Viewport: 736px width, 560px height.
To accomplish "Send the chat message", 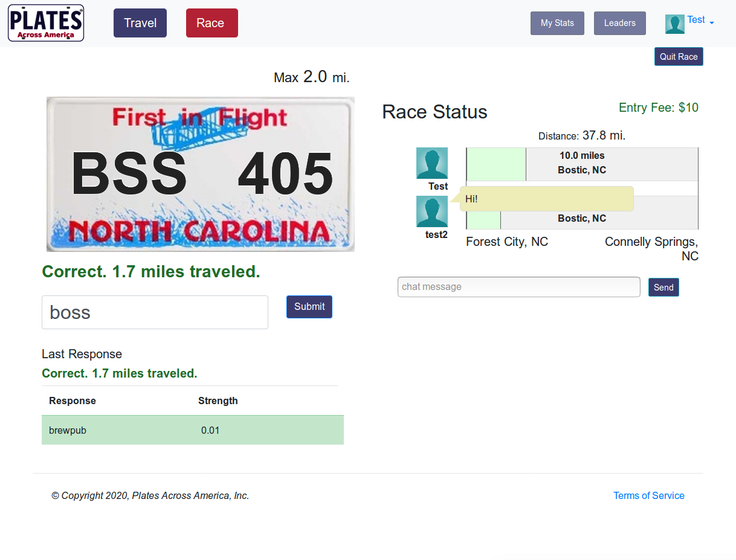I will (x=663, y=288).
